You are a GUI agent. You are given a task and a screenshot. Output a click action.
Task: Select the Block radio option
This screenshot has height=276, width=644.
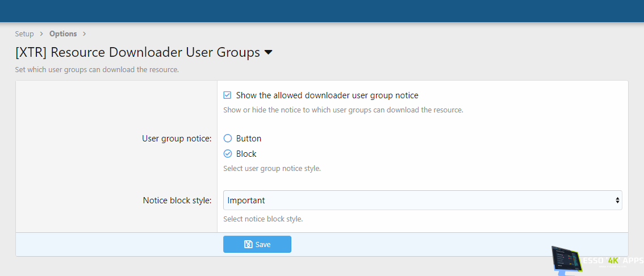click(x=228, y=154)
